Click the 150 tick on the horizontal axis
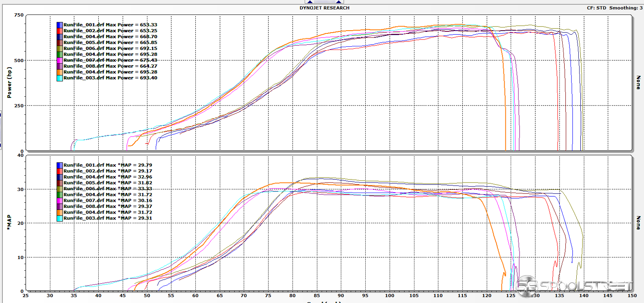The width and height of the screenshot is (644, 303). click(x=632, y=296)
